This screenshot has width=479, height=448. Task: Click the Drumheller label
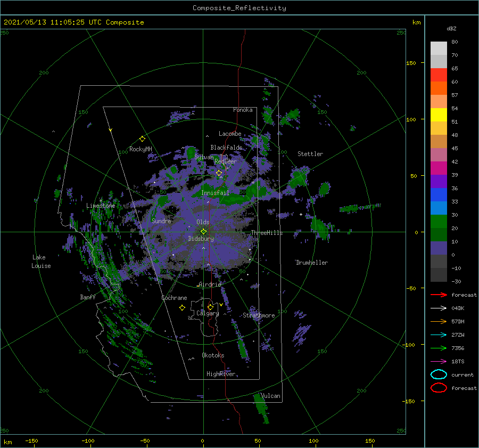(312, 263)
